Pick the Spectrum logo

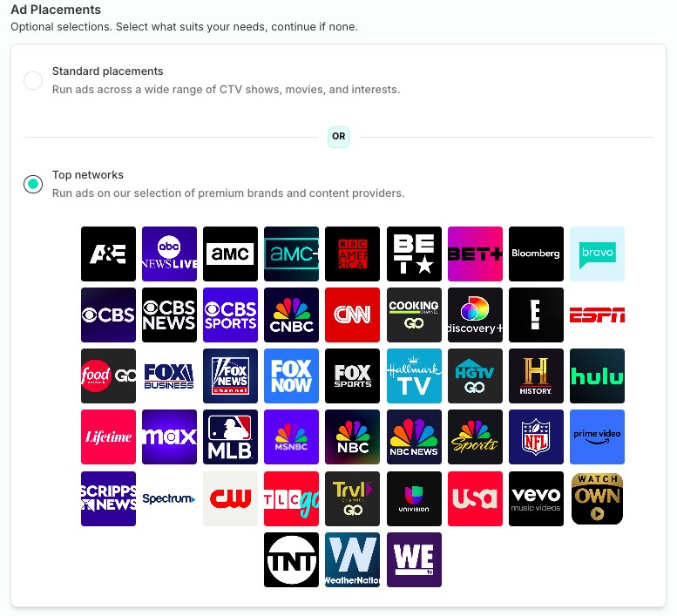pos(169,499)
